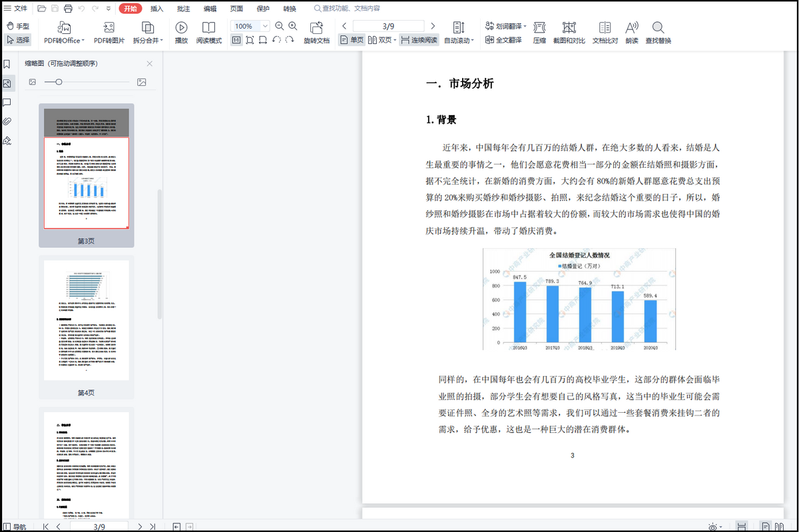The image size is (799, 532).
Task: Click the open folder icon
Action: click(x=42, y=9)
